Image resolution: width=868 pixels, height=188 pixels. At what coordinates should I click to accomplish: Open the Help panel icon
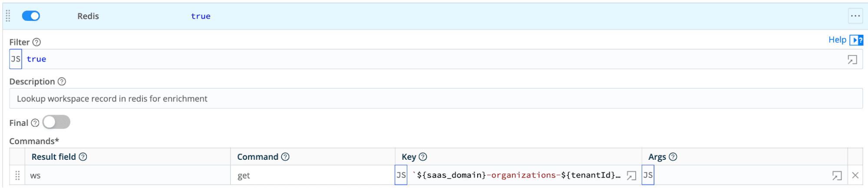(856, 40)
